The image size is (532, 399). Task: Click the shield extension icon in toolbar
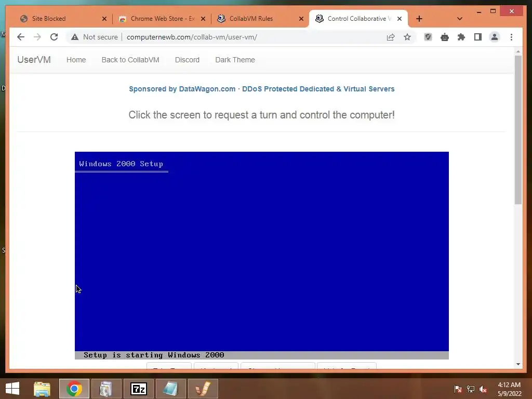click(x=428, y=37)
